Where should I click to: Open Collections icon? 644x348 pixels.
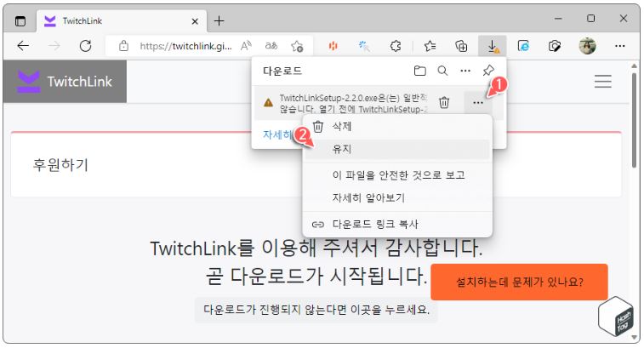(x=461, y=46)
